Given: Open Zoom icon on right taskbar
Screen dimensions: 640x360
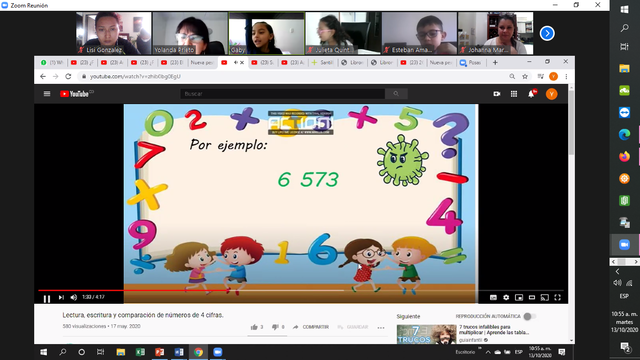Looking at the screenshot, I should [x=624, y=244].
